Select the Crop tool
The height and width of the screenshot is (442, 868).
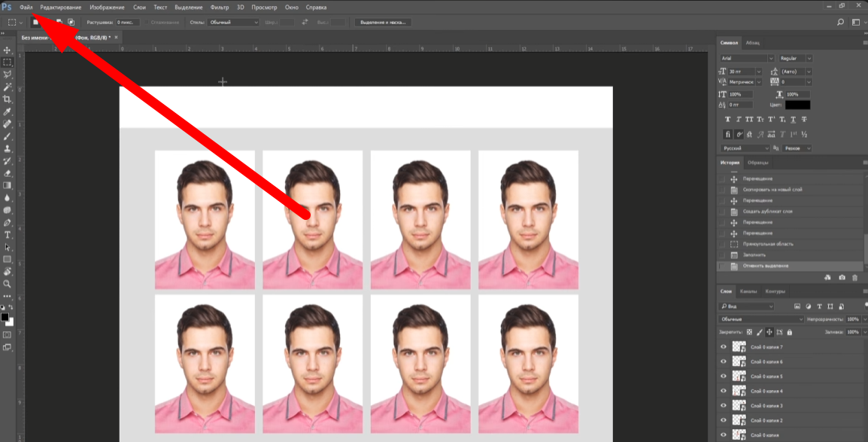coord(8,99)
